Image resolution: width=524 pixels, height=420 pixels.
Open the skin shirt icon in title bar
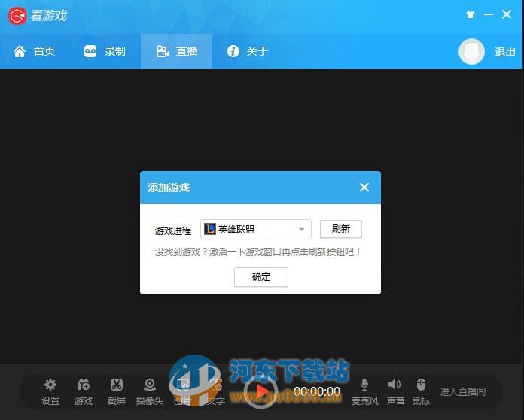(471, 14)
